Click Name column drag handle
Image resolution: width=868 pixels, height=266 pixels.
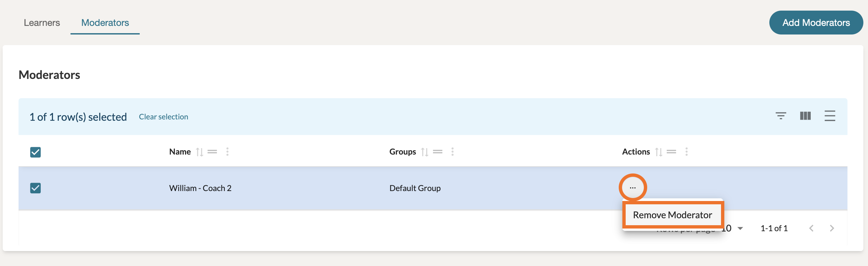coord(212,152)
